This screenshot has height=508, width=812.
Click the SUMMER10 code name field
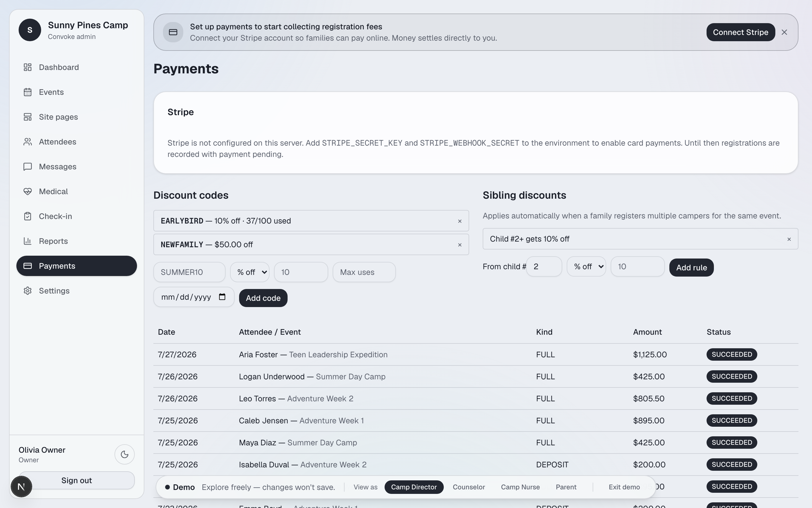[x=189, y=272]
